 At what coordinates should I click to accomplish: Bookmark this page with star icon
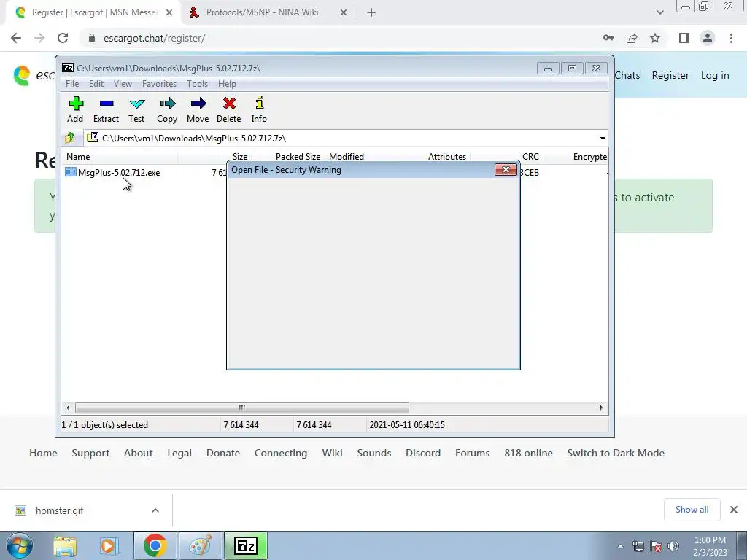point(655,38)
